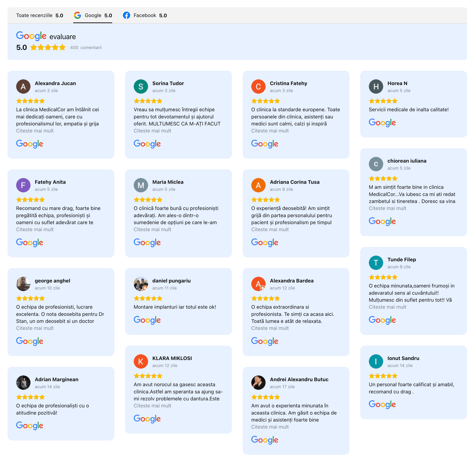This screenshot has width=476, height=458.
Task: Click "acum 17 zile" timestamp
Action: click(x=282, y=387)
